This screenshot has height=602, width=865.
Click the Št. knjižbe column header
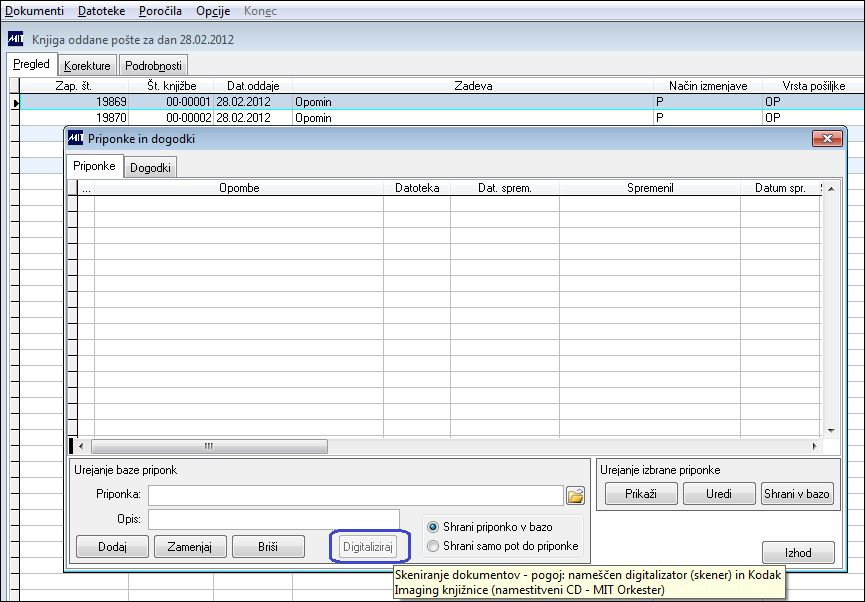[x=172, y=86]
